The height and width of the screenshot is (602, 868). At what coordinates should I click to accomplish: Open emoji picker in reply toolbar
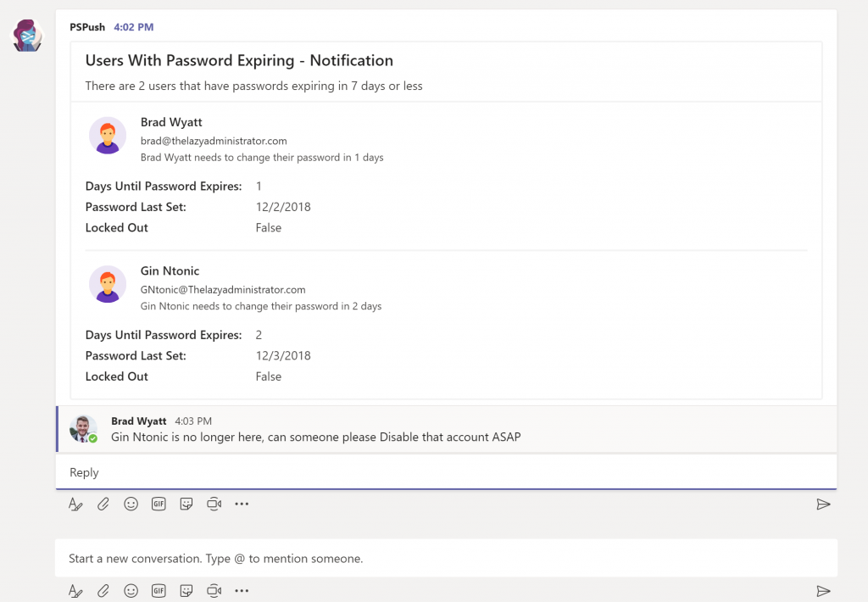pos(131,504)
